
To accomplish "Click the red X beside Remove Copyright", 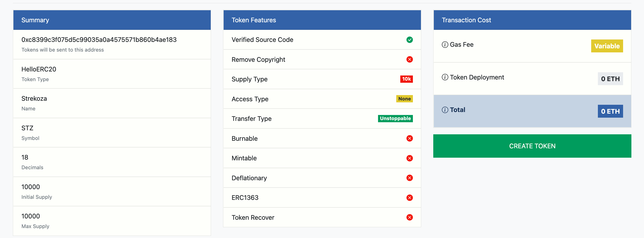I will [409, 59].
